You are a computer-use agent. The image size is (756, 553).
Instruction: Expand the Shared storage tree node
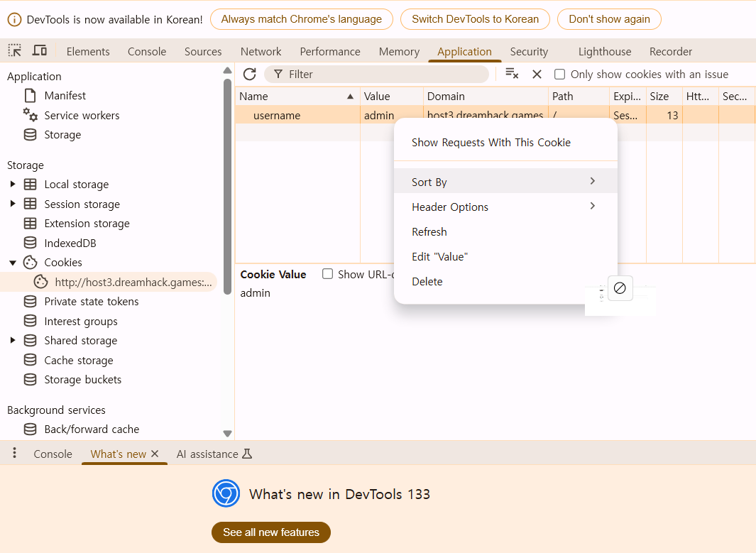(13, 340)
